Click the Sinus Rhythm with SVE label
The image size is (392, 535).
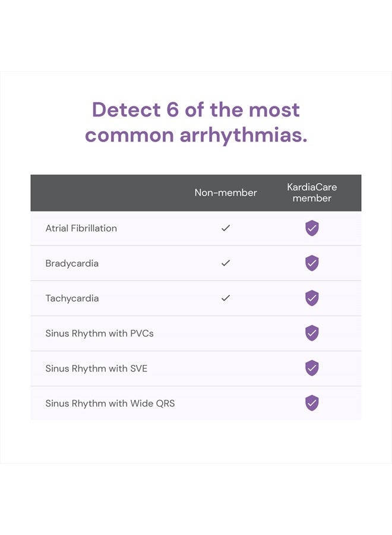coord(96,369)
